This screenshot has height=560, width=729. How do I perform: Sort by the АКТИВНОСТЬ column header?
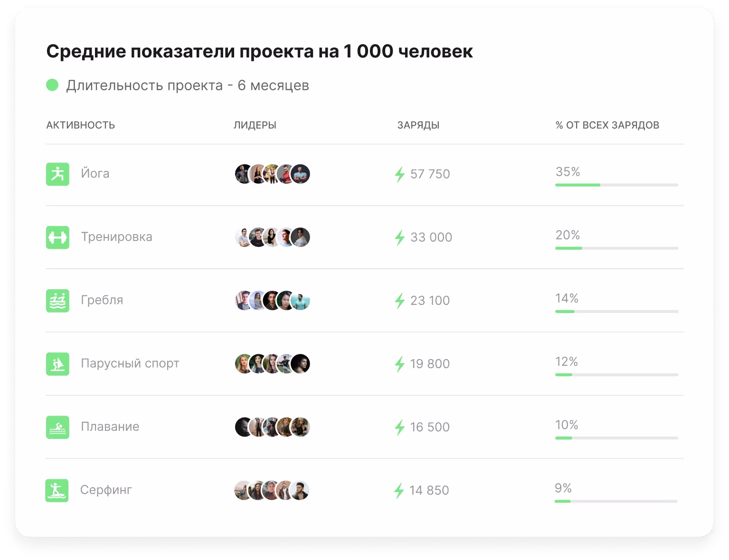pos(81,125)
